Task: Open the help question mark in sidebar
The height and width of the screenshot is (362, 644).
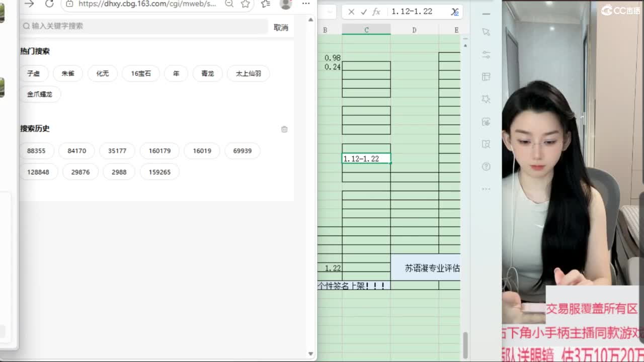Action: (486, 166)
